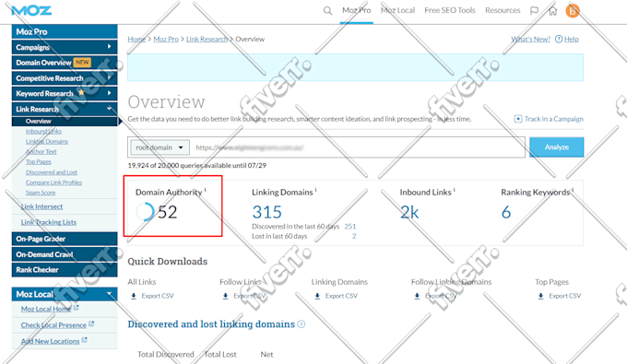Click the Moz Pro sidebar header
627x364 pixels.
(x=65, y=31)
